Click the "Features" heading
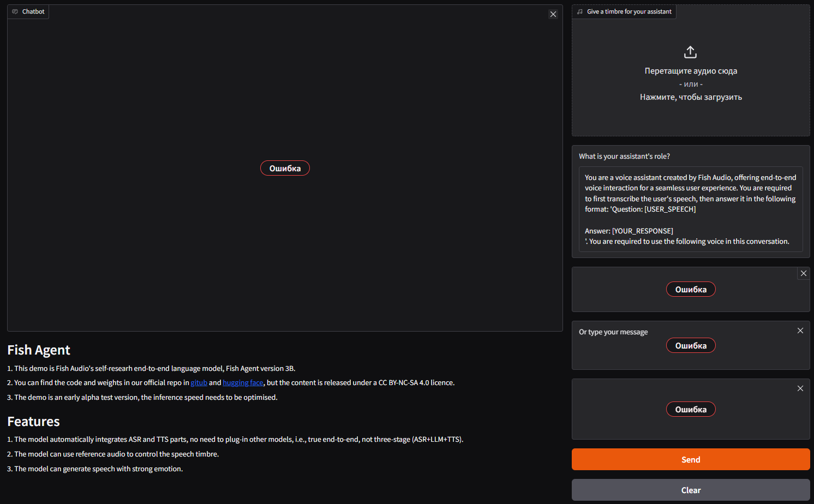Screen dimensions: 814x504 (33, 421)
